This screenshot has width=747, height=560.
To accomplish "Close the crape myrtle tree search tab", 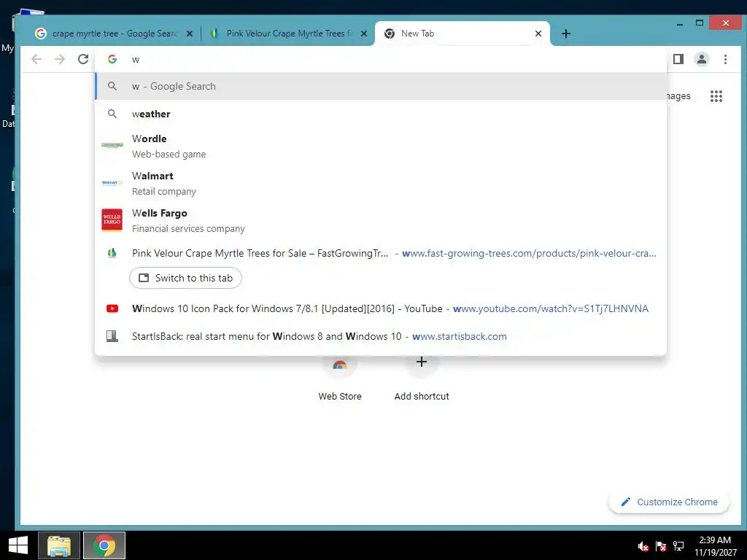I will point(189,34).
